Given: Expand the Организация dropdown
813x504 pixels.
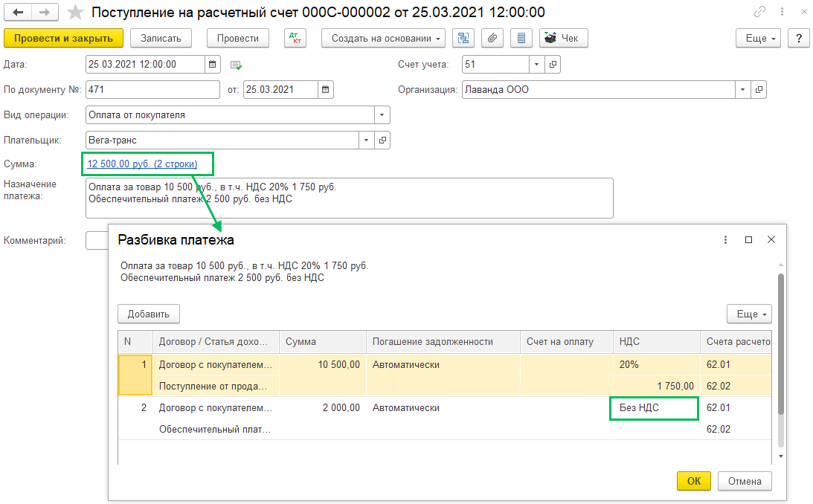Looking at the screenshot, I should click(742, 90).
